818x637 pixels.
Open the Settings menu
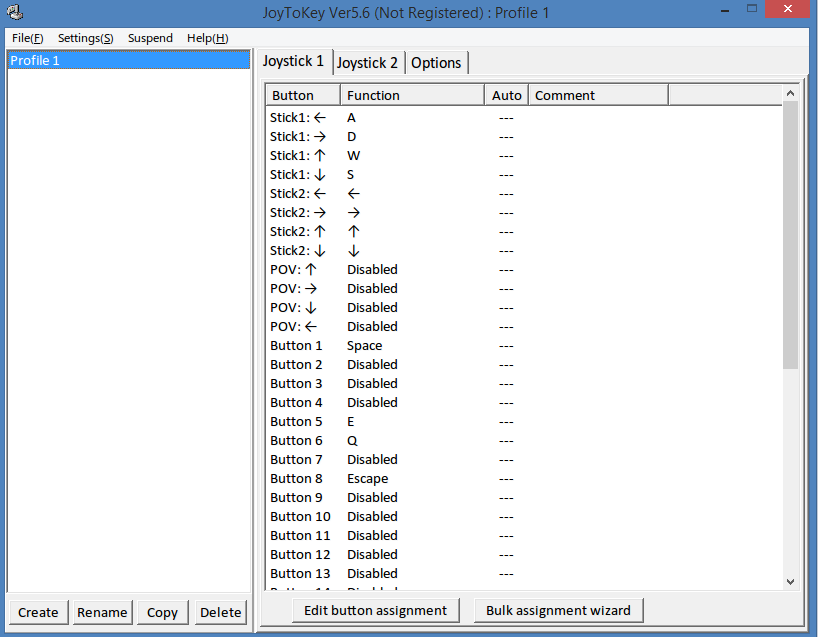coord(86,38)
